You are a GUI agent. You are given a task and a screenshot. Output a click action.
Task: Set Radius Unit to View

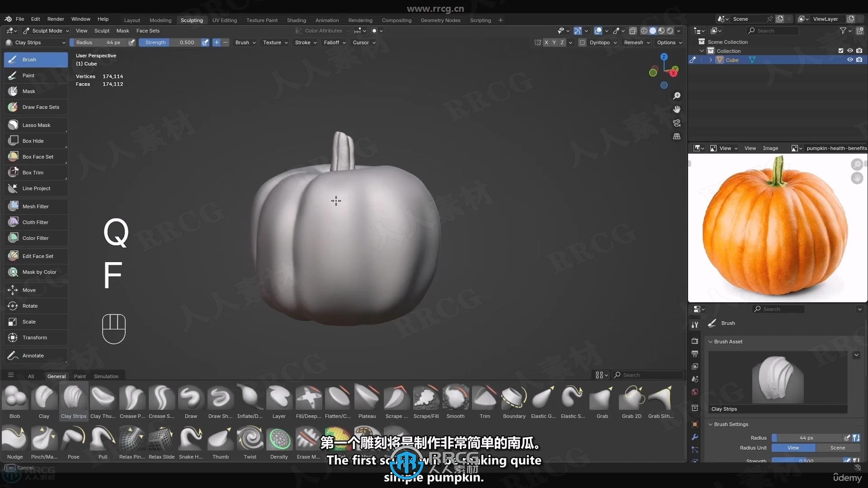(793, 448)
